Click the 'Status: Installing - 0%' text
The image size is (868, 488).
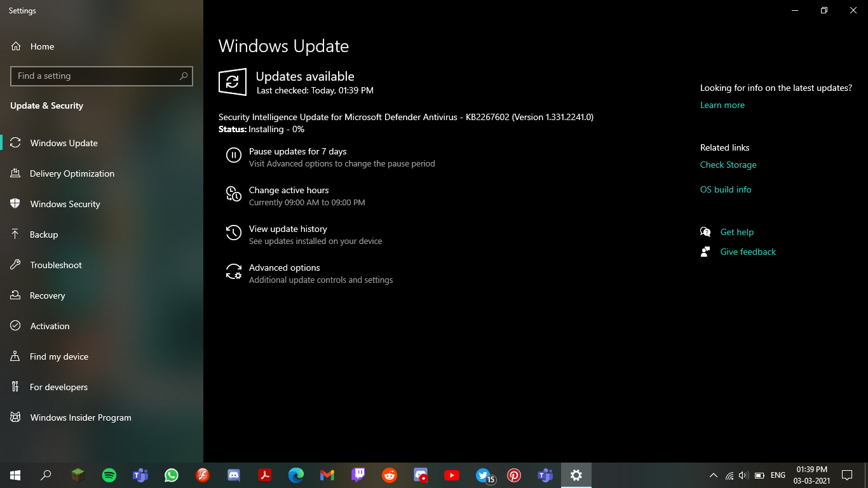(261, 129)
